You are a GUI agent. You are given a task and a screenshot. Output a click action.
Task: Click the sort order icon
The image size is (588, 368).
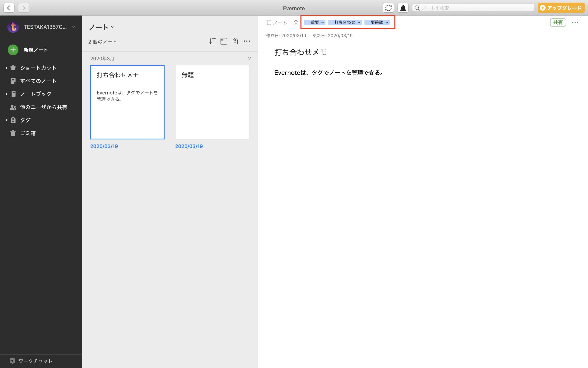(x=212, y=41)
